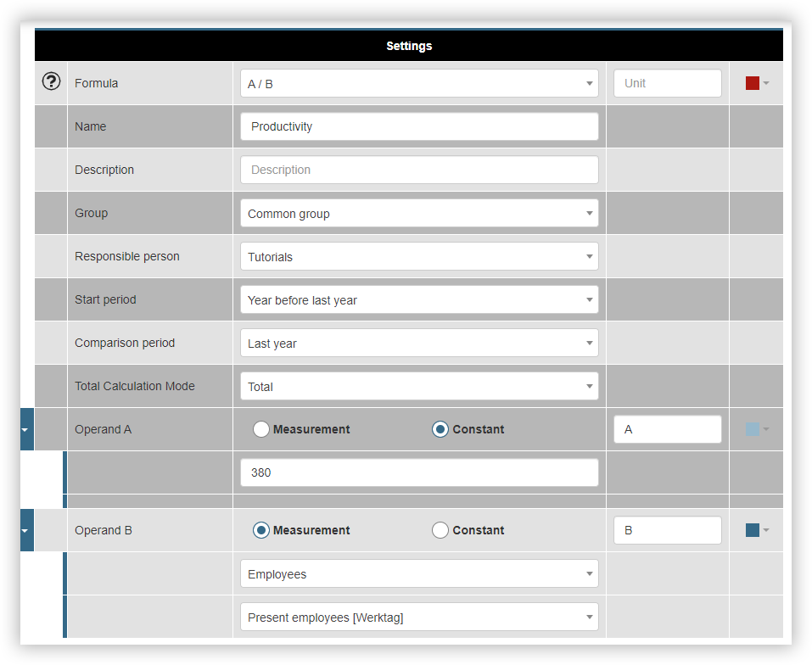The height and width of the screenshot is (665, 812).
Task: Open the Operand A color selector
Action: [x=761, y=429]
